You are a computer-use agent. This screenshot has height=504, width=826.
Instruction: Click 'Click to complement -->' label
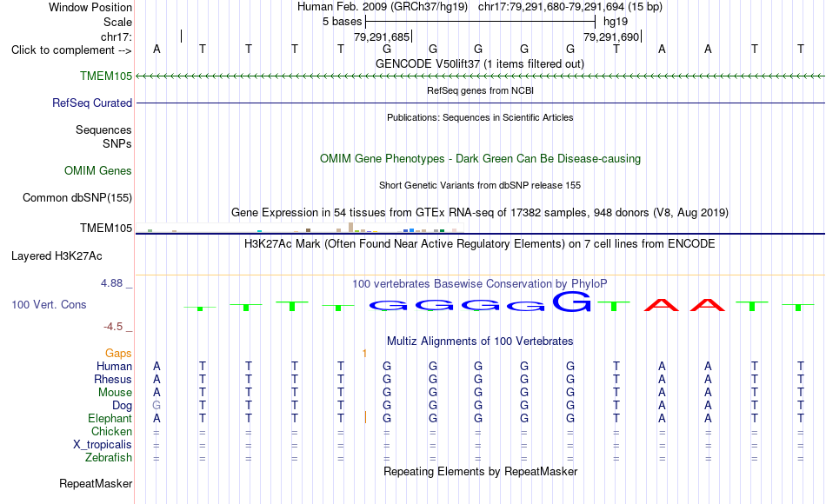(x=71, y=50)
